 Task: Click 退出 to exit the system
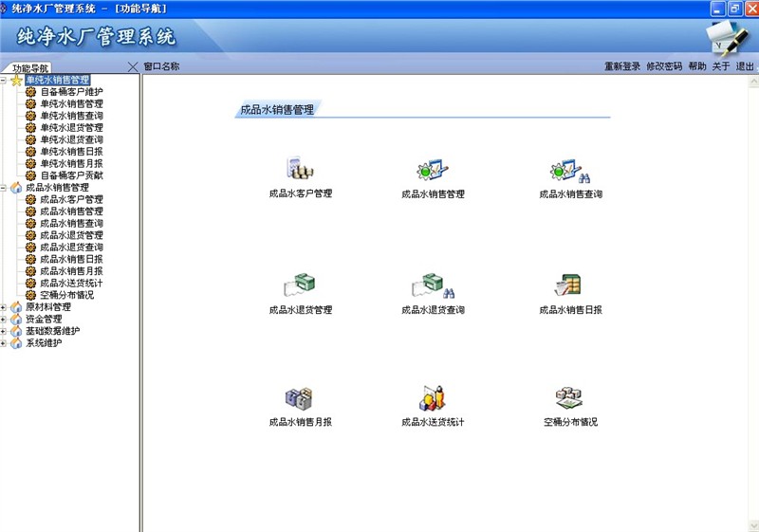click(745, 66)
